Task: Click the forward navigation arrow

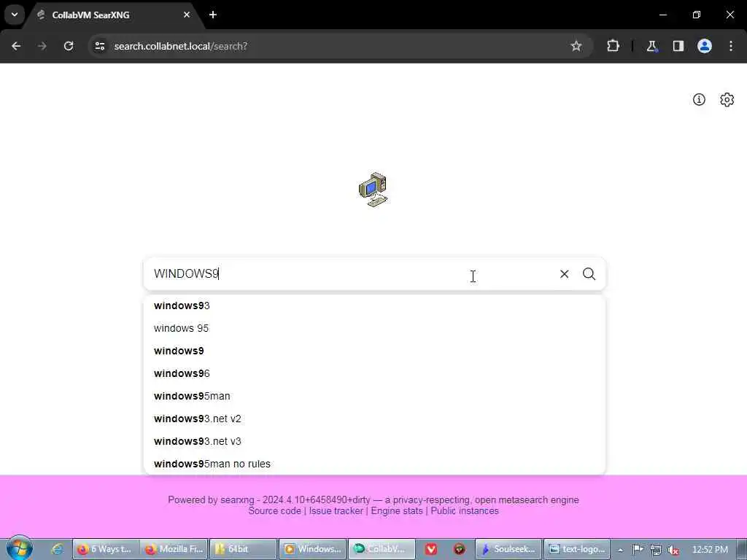Action: pyautogui.click(x=42, y=46)
